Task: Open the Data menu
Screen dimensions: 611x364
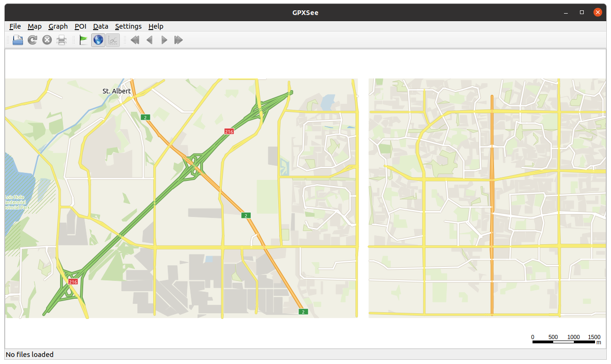Action: [101, 26]
